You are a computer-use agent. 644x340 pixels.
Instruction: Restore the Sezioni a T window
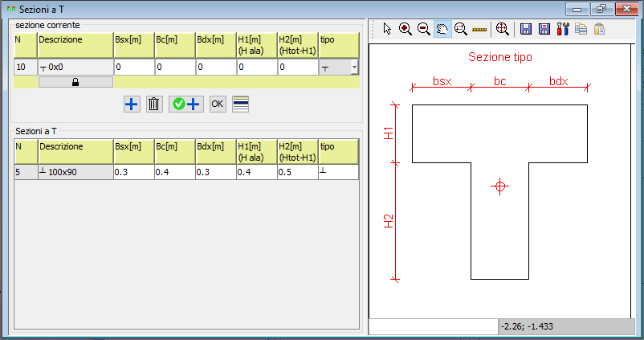coord(601,9)
